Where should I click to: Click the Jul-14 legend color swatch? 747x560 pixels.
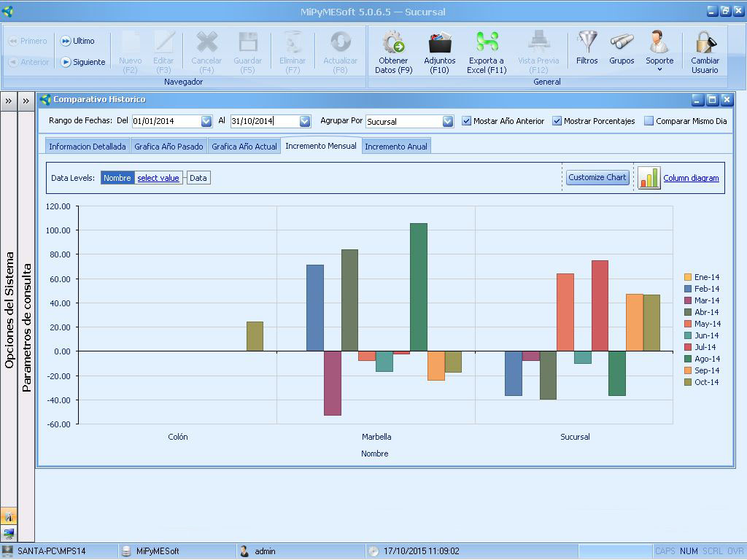(x=688, y=347)
